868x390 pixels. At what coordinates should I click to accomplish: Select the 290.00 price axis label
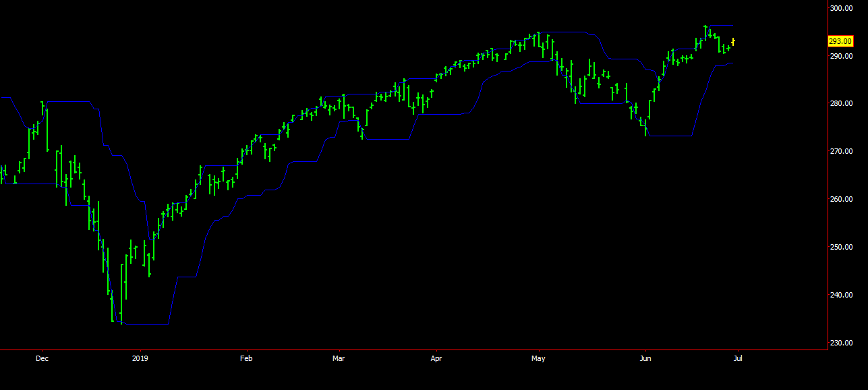[841, 56]
